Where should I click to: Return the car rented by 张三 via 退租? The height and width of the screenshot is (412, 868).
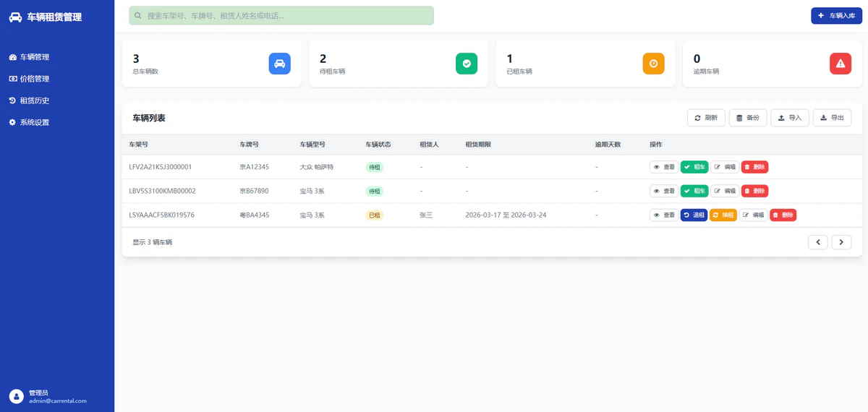click(x=694, y=215)
